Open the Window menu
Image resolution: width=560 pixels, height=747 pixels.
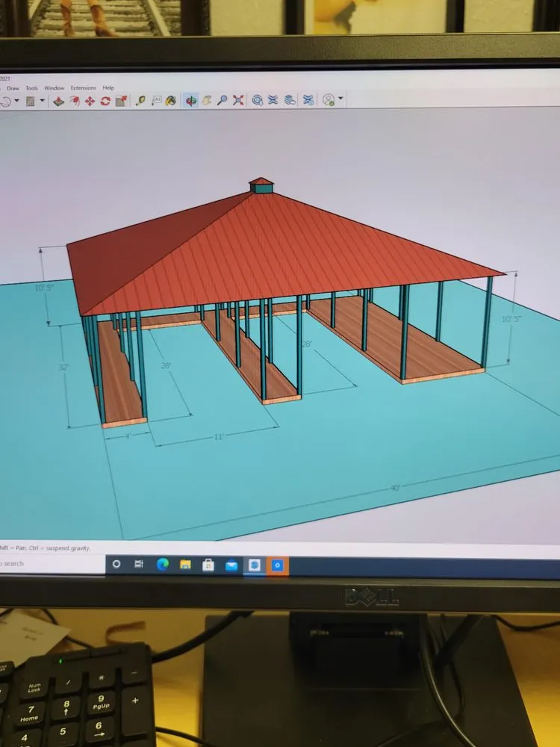tap(54, 88)
